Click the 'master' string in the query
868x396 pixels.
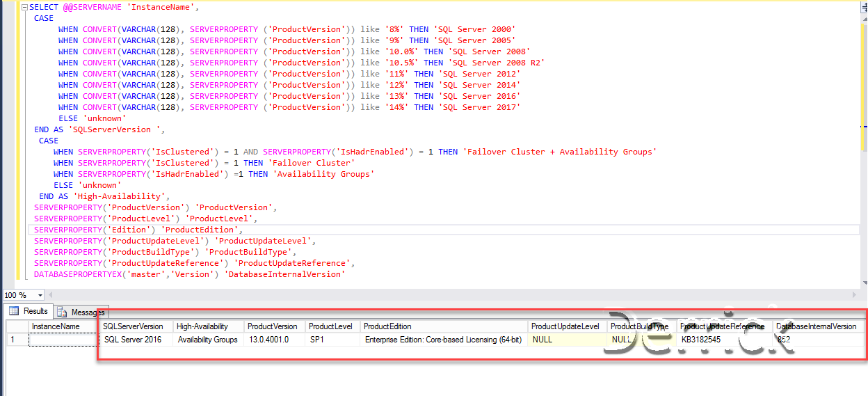point(146,274)
